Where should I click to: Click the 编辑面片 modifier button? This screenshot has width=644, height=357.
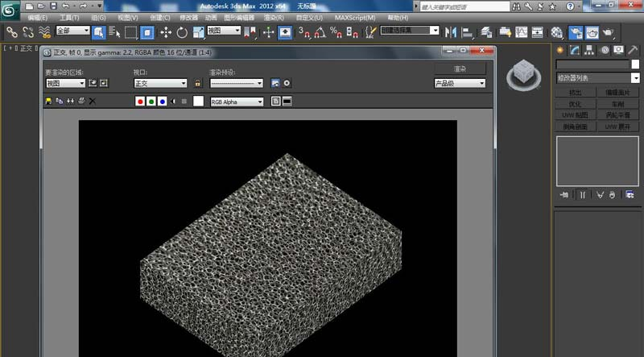tap(617, 92)
